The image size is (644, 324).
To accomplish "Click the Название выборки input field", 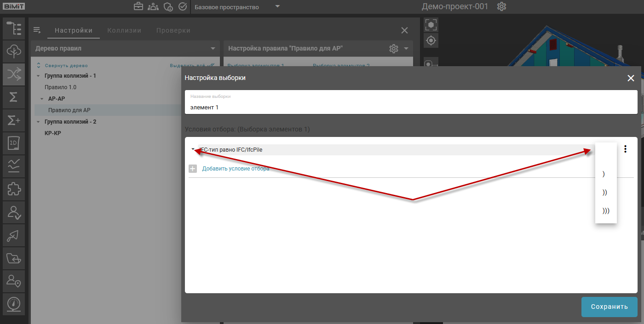I will tap(411, 107).
